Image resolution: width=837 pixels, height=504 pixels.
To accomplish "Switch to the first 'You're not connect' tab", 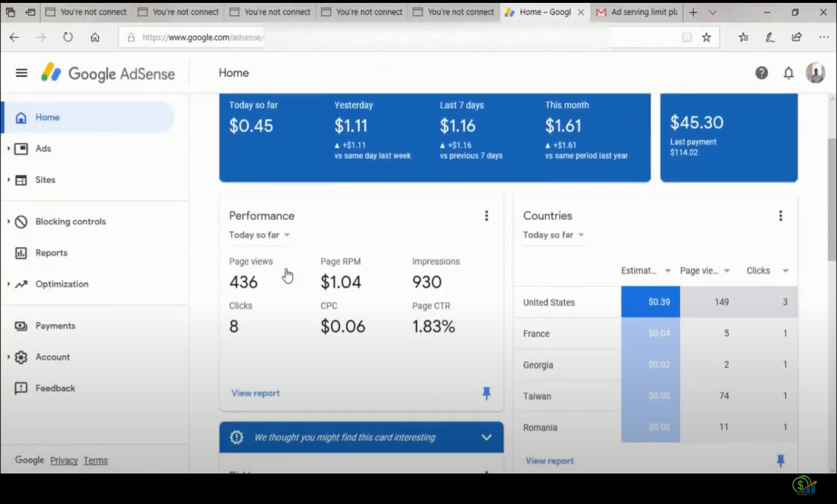I will (86, 12).
